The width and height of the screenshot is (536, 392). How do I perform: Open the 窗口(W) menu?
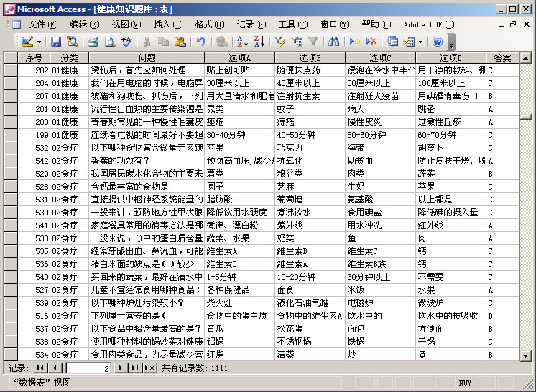[335, 24]
